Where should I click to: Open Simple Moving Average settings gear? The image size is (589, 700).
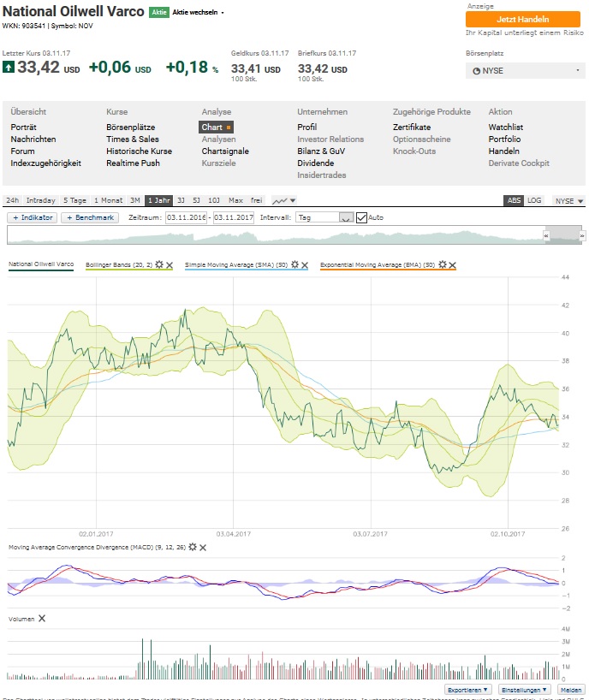pos(294,265)
